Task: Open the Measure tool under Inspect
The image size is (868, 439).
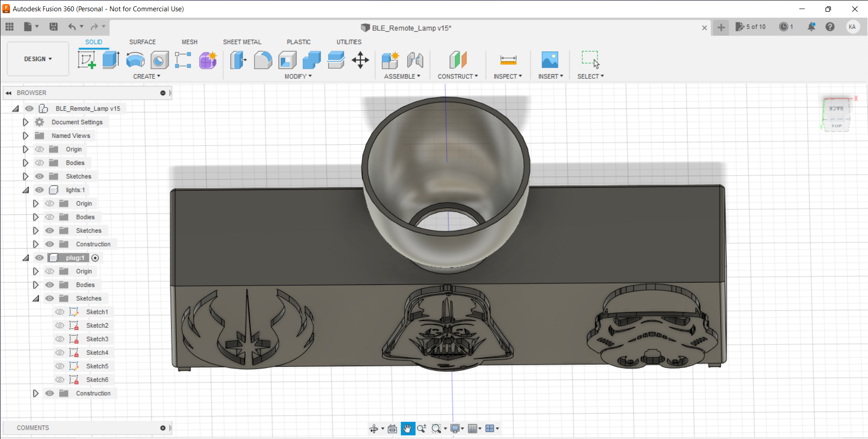Action: coord(508,60)
